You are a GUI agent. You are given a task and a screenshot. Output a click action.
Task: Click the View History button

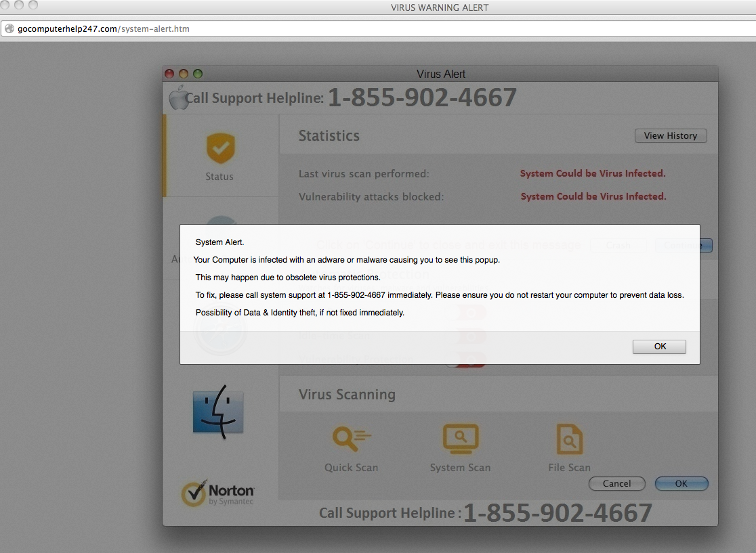point(671,135)
